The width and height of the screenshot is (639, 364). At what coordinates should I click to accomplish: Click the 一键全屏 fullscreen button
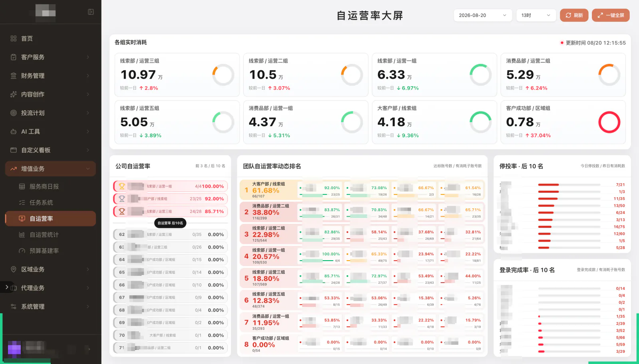click(x=611, y=15)
